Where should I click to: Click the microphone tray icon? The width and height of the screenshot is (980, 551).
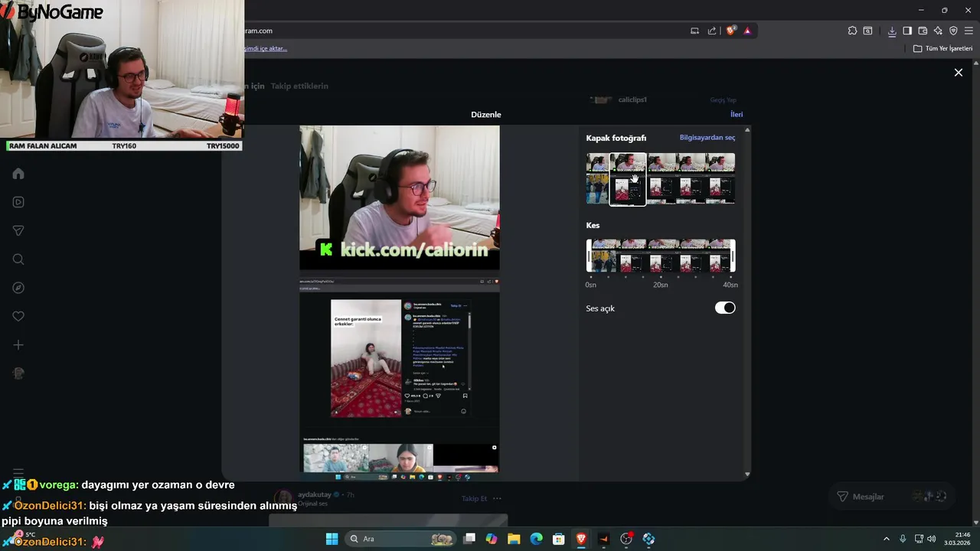click(x=903, y=539)
